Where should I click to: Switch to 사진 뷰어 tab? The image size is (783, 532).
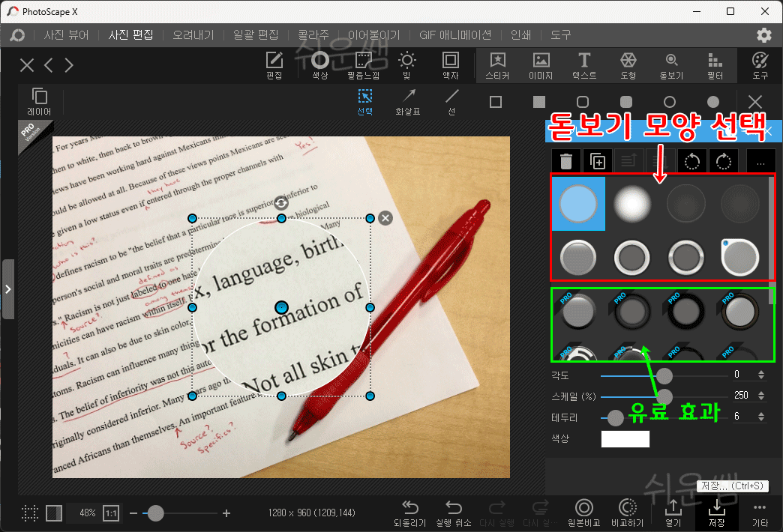(67, 35)
